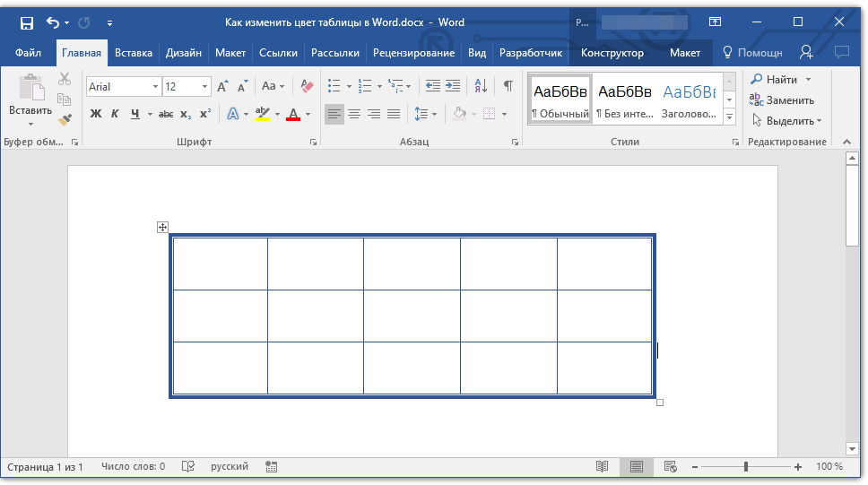Increase font size with the larger A
This screenshot has width=868, height=485.
[222, 86]
